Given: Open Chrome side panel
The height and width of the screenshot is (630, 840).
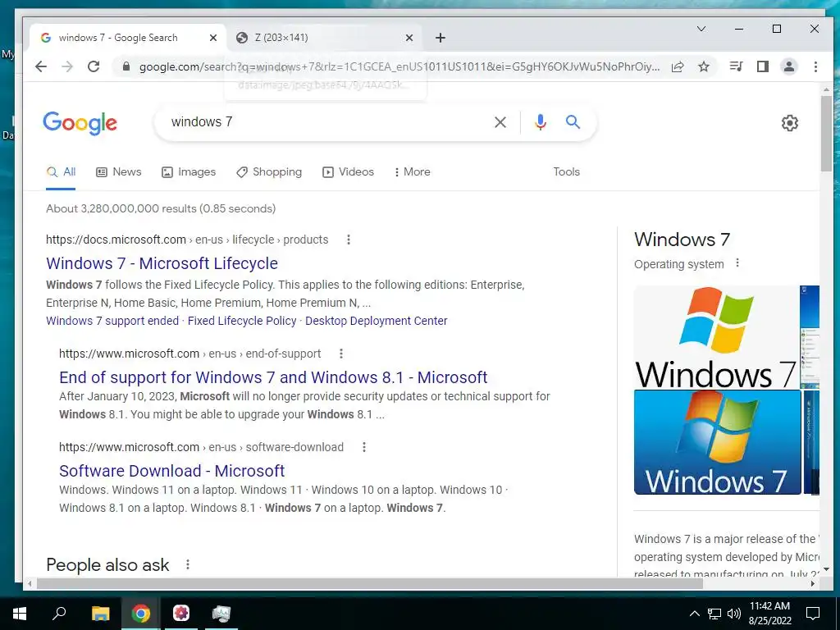Looking at the screenshot, I should (x=762, y=66).
